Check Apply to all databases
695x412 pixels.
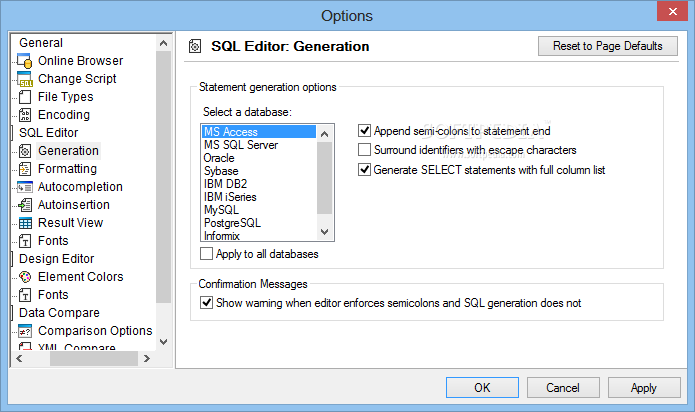[x=206, y=254]
